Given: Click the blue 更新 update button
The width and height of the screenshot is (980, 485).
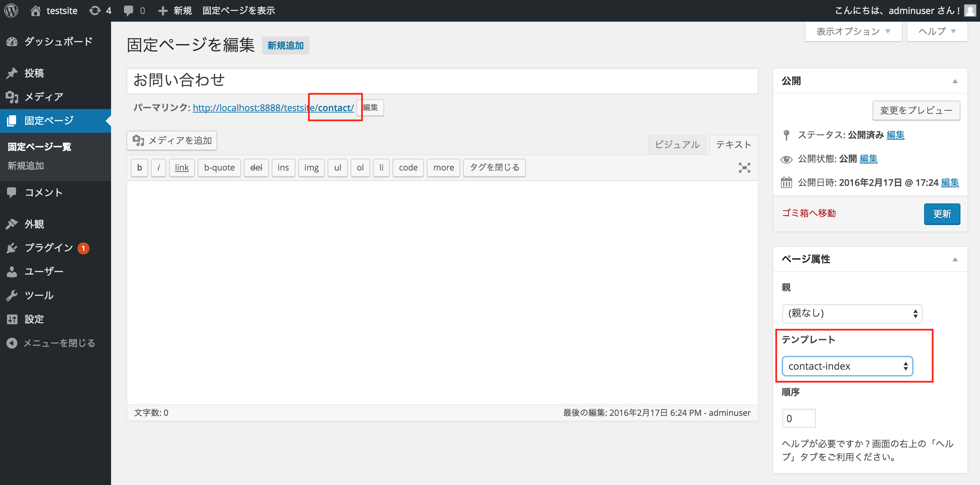Looking at the screenshot, I should tap(942, 214).
